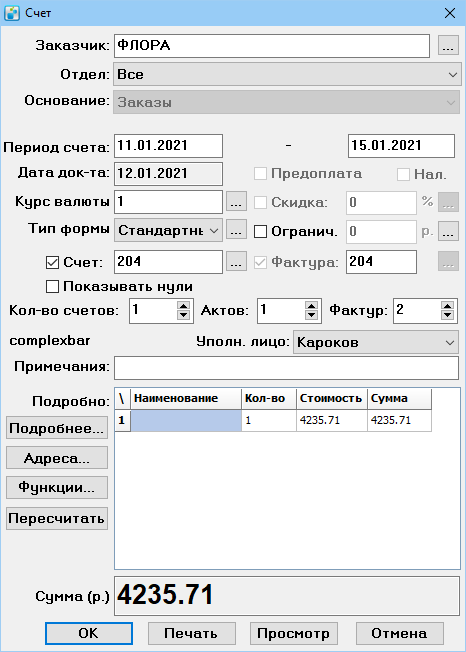Close the Счет dialog window
The width and height of the screenshot is (466, 652).
pos(450,13)
